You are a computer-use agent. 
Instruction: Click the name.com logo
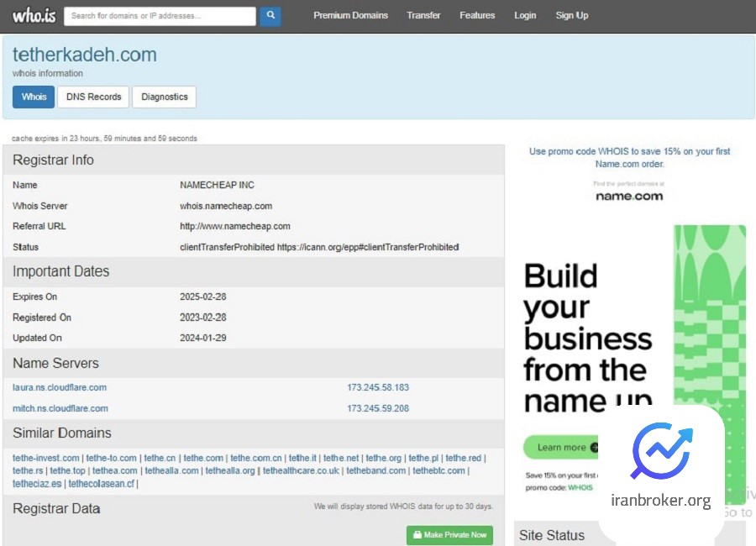[x=629, y=196]
